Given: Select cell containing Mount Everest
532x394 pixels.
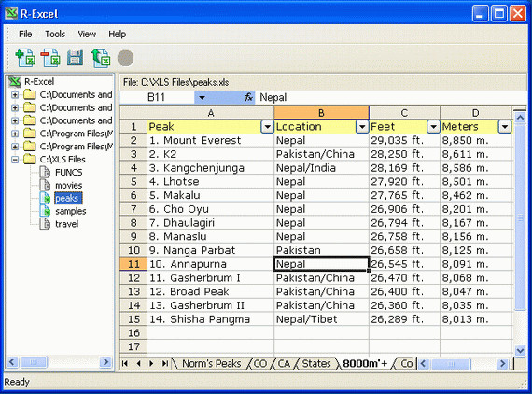Looking at the screenshot, I should point(210,140).
